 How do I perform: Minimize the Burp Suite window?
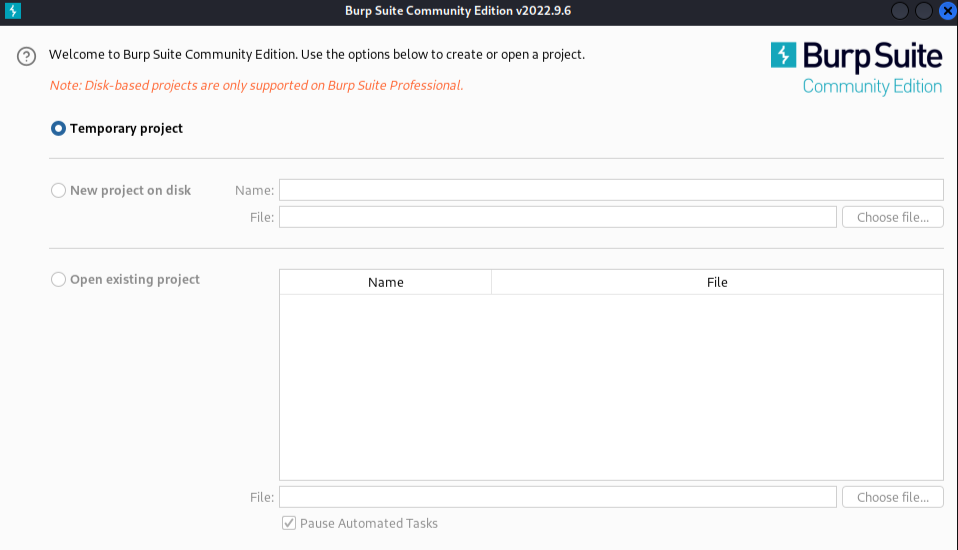point(899,11)
